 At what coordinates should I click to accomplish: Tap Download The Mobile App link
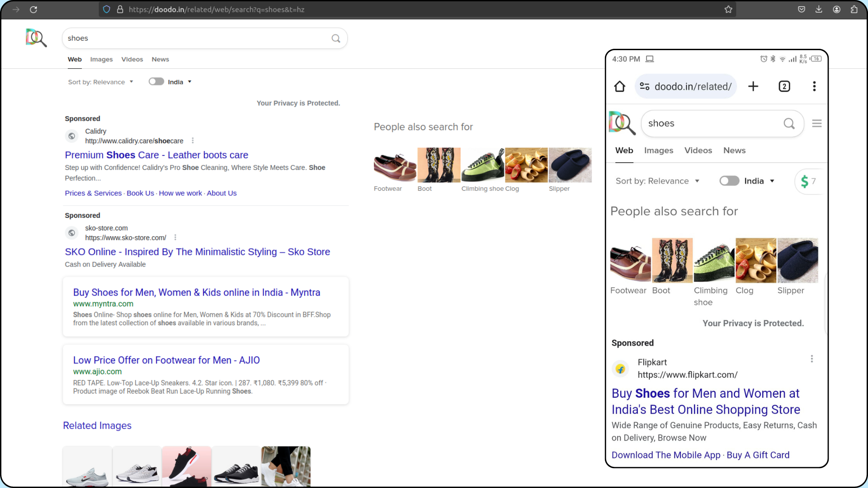click(x=666, y=455)
